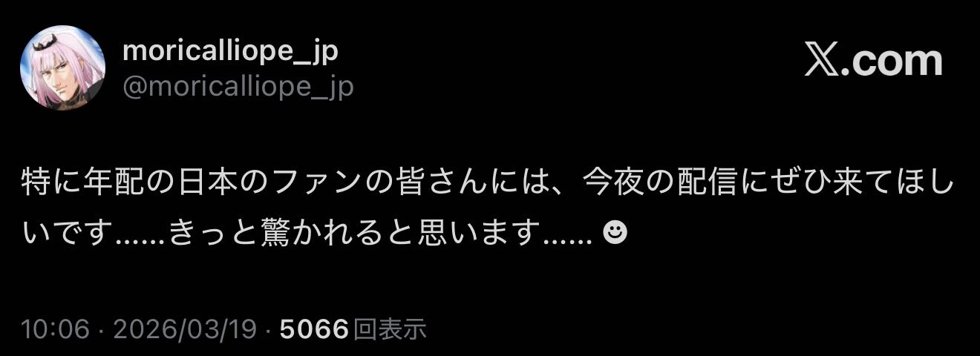Open the @moricalliope_jp handle link

tap(237, 88)
